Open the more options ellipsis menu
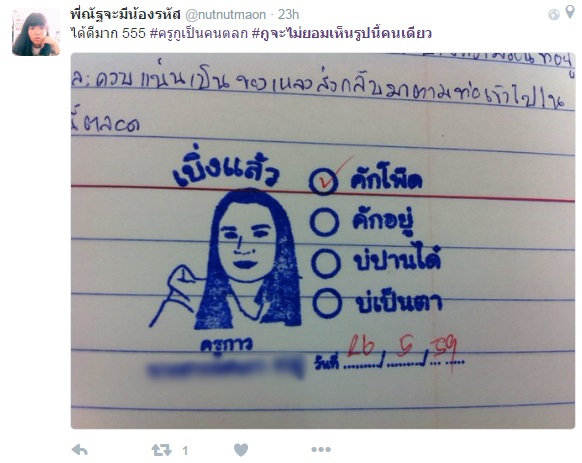582x463 pixels. (321, 450)
